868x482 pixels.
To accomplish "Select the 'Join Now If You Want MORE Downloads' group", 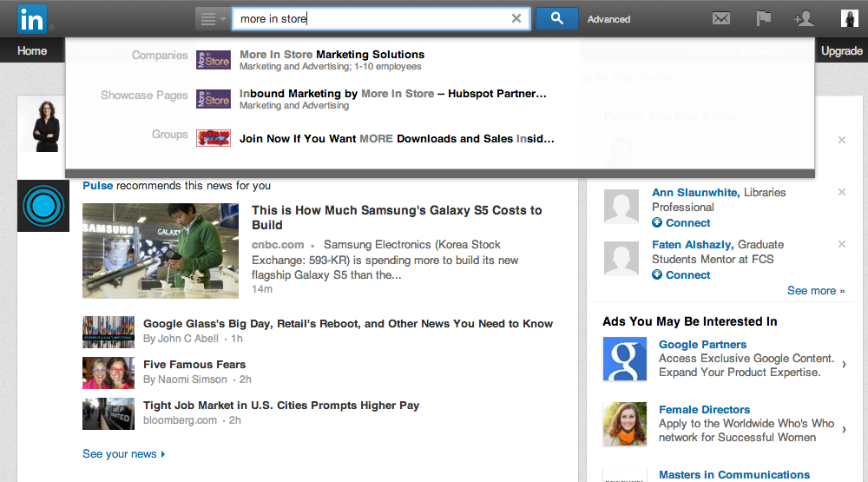I will pos(397,138).
